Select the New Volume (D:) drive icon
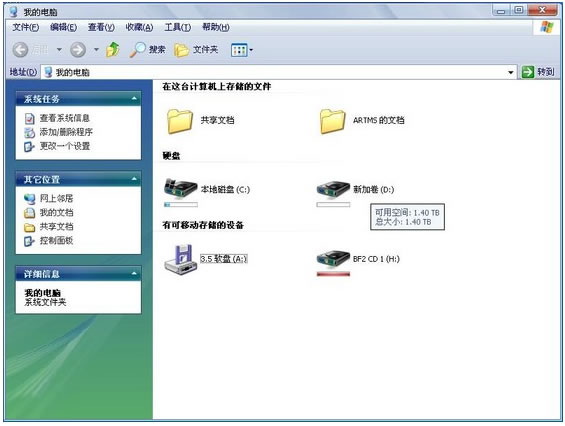This screenshot has height=426, width=565. pyautogui.click(x=333, y=189)
